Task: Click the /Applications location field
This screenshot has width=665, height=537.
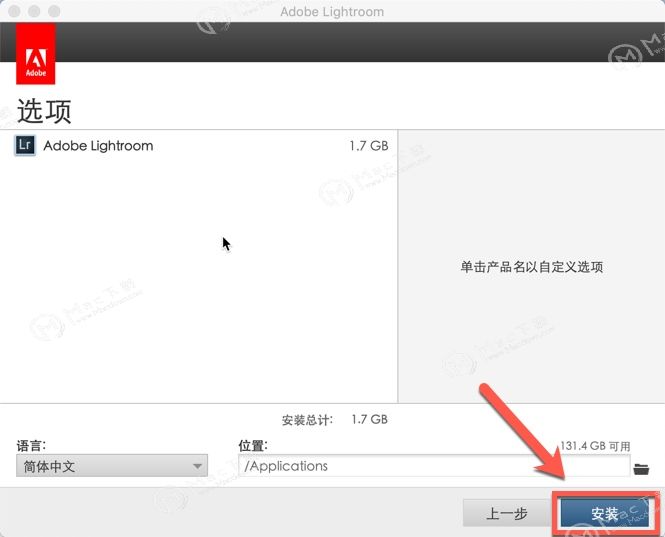Action: 434,466
